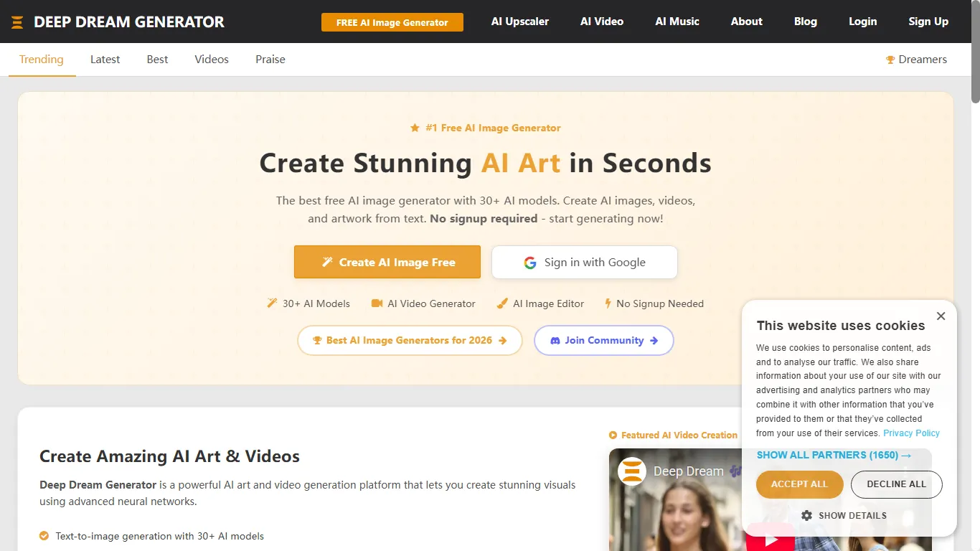Click the gear icon beside Show Details

click(x=806, y=515)
